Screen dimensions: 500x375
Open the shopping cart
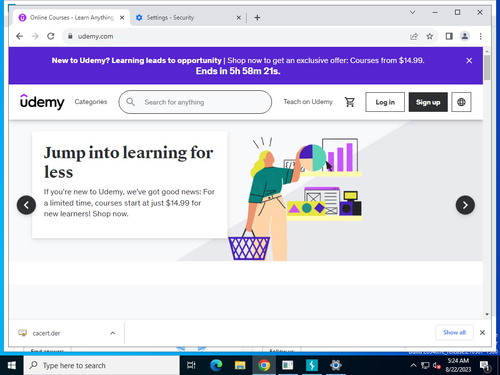point(349,102)
